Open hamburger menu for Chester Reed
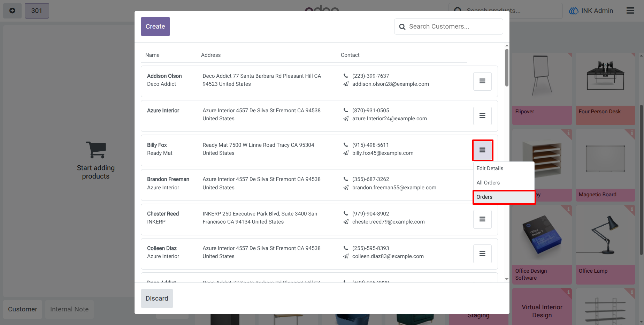 pyautogui.click(x=482, y=219)
